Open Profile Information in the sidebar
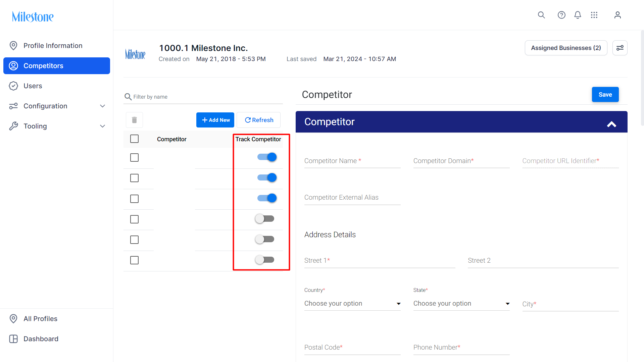The width and height of the screenshot is (644, 362). click(x=57, y=46)
